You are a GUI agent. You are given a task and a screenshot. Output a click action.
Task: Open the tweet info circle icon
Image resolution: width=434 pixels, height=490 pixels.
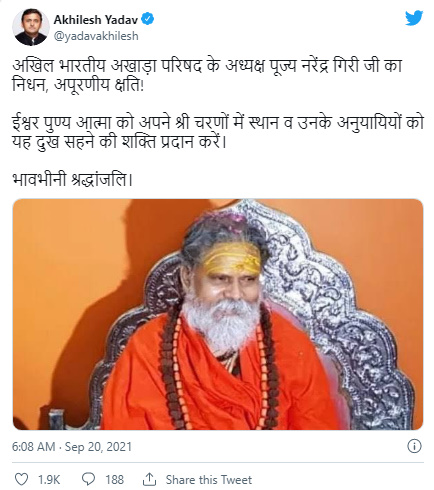pyautogui.click(x=414, y=446)
